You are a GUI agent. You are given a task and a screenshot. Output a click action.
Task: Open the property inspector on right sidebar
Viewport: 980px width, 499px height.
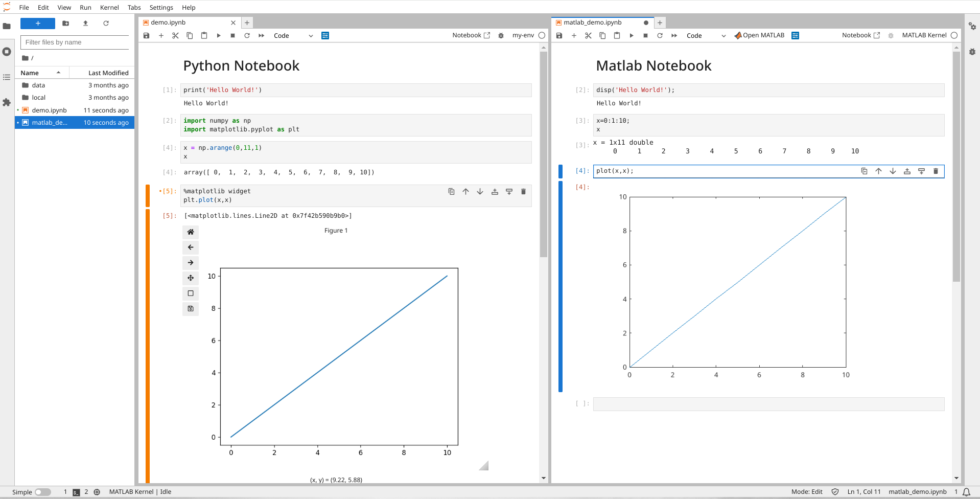tap(972, 26)
